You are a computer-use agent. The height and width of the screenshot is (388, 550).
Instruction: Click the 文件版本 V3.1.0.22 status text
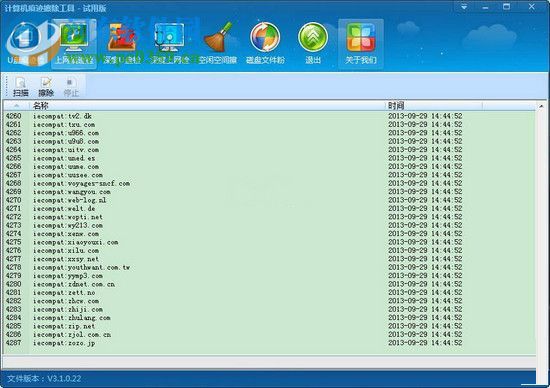coord(44,379)
